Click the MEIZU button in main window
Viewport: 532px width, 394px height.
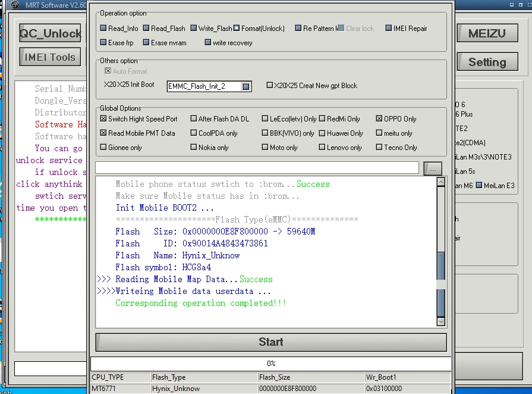487,33
